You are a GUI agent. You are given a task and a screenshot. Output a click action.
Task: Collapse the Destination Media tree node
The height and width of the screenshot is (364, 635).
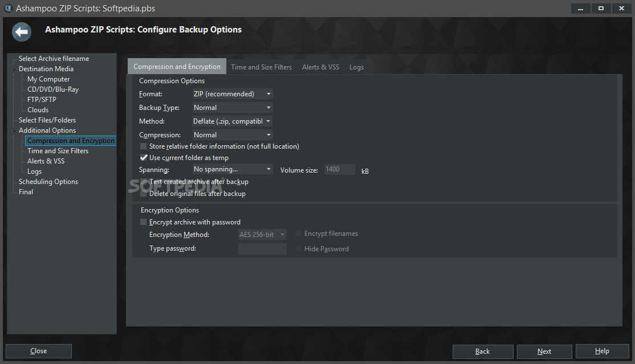tap(15, 69)
